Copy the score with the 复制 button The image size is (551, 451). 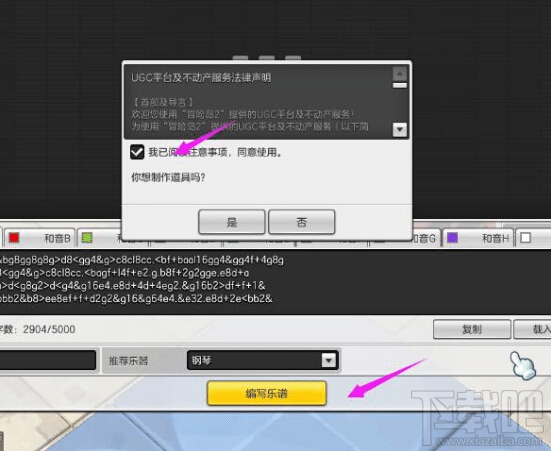(x=472, y=329)
